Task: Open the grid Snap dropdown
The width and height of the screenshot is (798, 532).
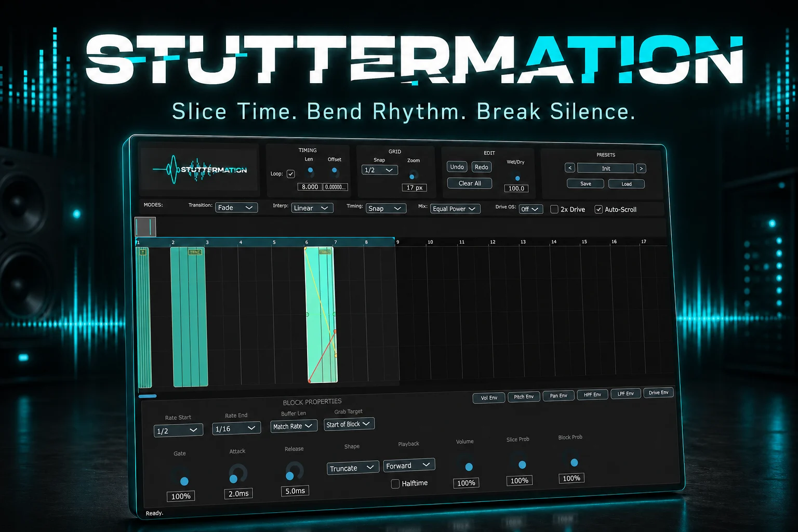Action: point(380,170)
